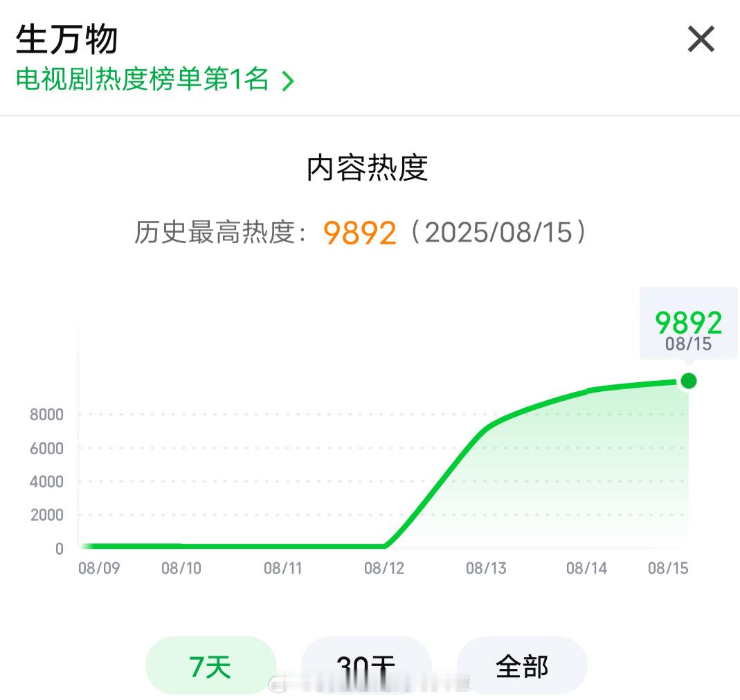This screenshot has height=700, width=740.
Task: Tap the 08/14 date on the x-axis
Action: pos(586,568)
